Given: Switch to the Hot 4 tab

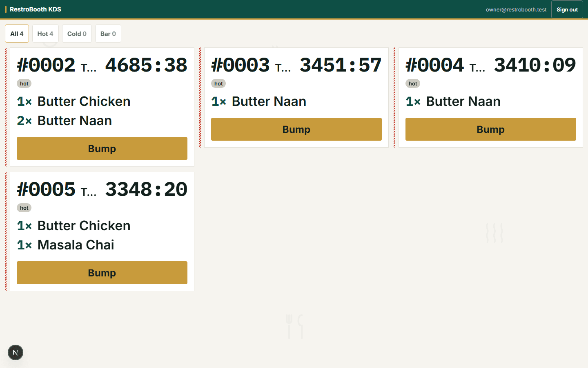Looking at the screenshot, I should [45, 34].
